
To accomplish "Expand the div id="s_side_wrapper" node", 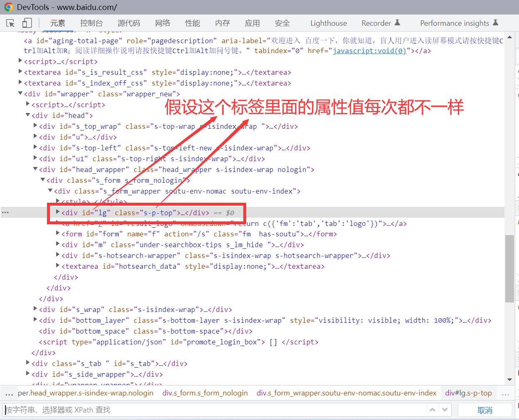I will (x=28, y=373).
